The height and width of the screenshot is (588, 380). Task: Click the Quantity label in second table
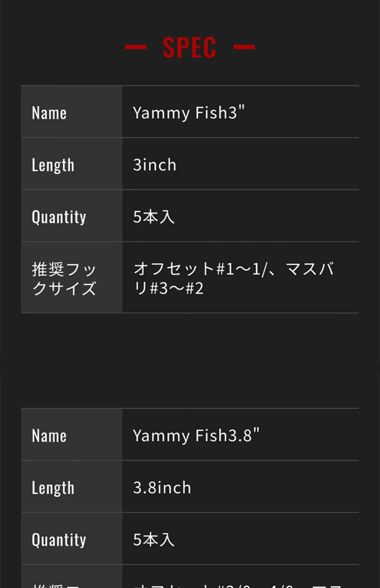[x=59, y=540]
